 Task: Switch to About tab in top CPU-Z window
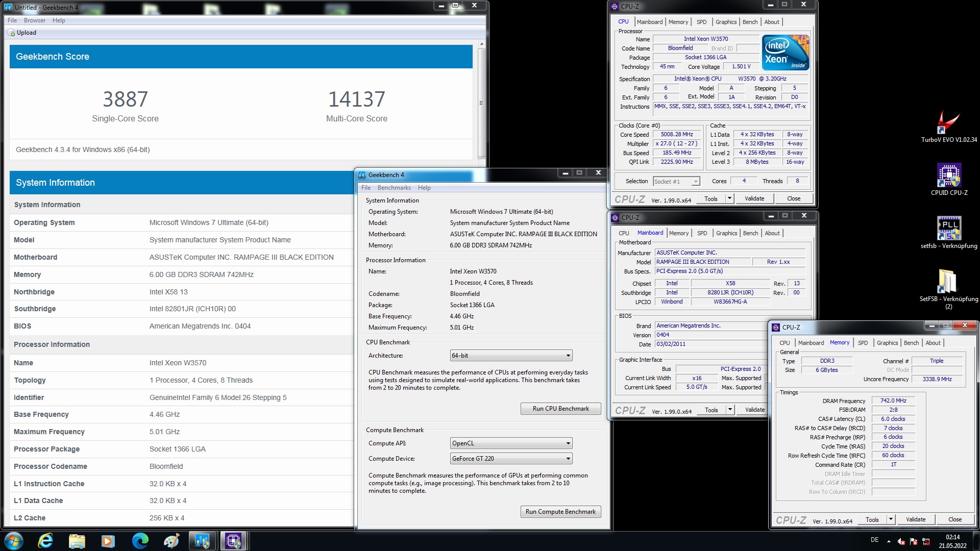click(x=772, y=22)
